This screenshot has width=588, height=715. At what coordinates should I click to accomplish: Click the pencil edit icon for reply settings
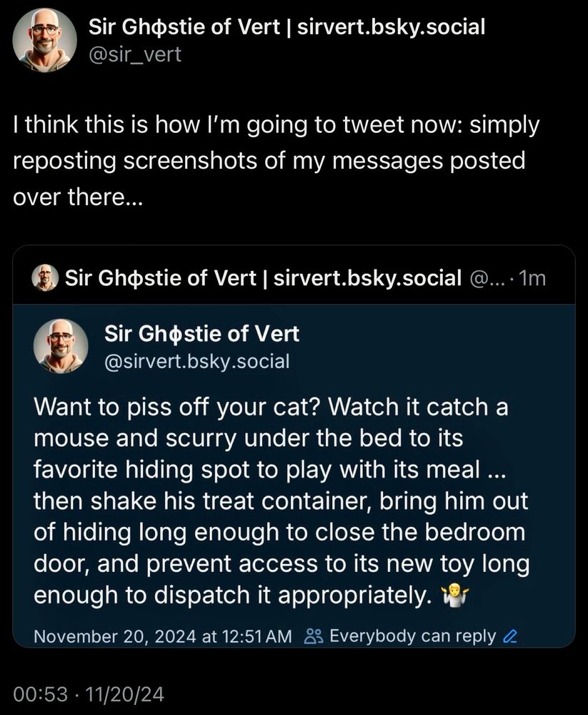pos(510,636)
